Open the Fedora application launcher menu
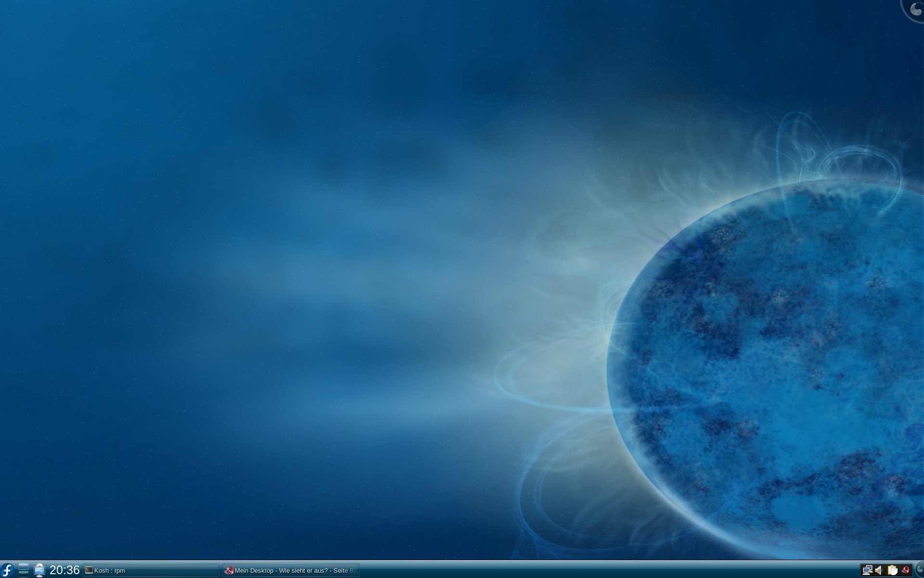Image resolution: width=924 pixels, height=578 pixels. [x=7, y=570]
